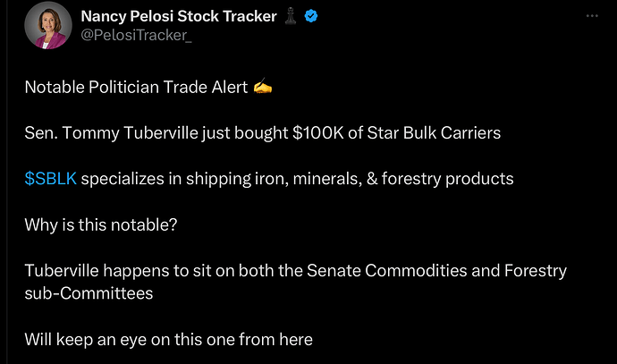Click the @PelosiTracker_ handle

(136, 36)
